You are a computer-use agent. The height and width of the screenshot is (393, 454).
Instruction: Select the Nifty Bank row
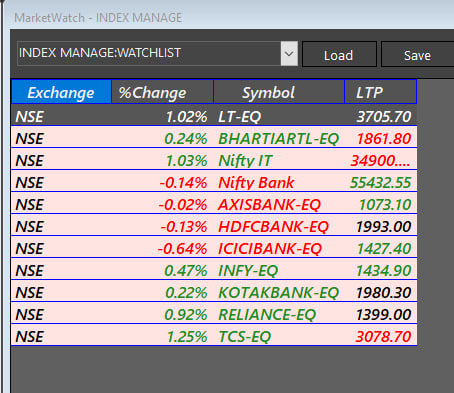(x=214, y=181)
